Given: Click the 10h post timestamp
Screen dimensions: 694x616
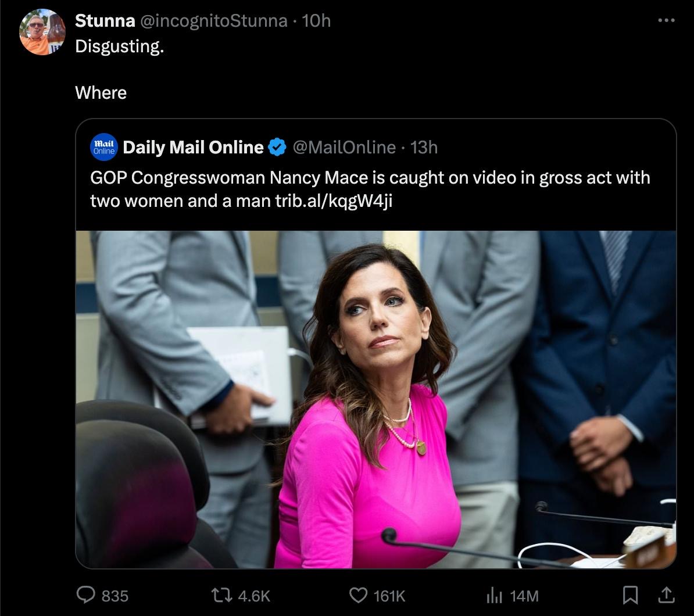Looking at the screenshot, I should point(317,21).
